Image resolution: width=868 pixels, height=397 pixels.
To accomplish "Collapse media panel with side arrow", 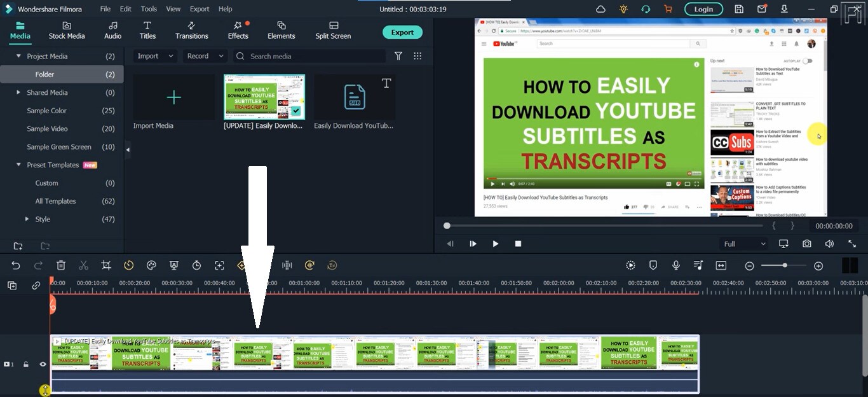I will click(127, 150).
